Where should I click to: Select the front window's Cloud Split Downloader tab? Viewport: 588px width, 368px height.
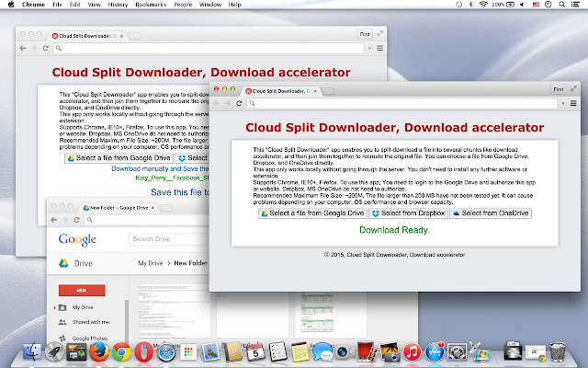280,91
